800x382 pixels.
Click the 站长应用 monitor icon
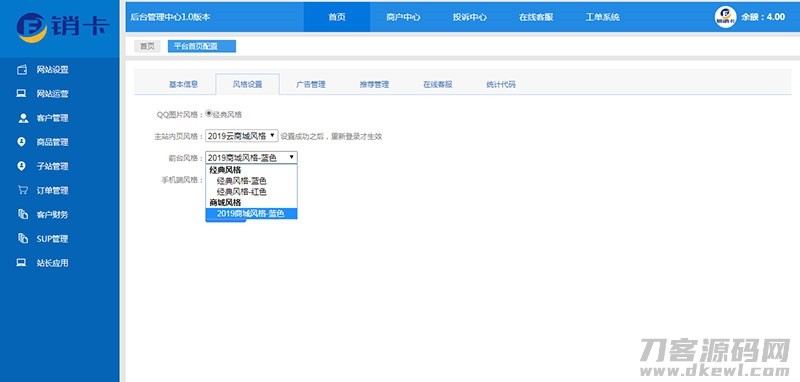(21, 263)
